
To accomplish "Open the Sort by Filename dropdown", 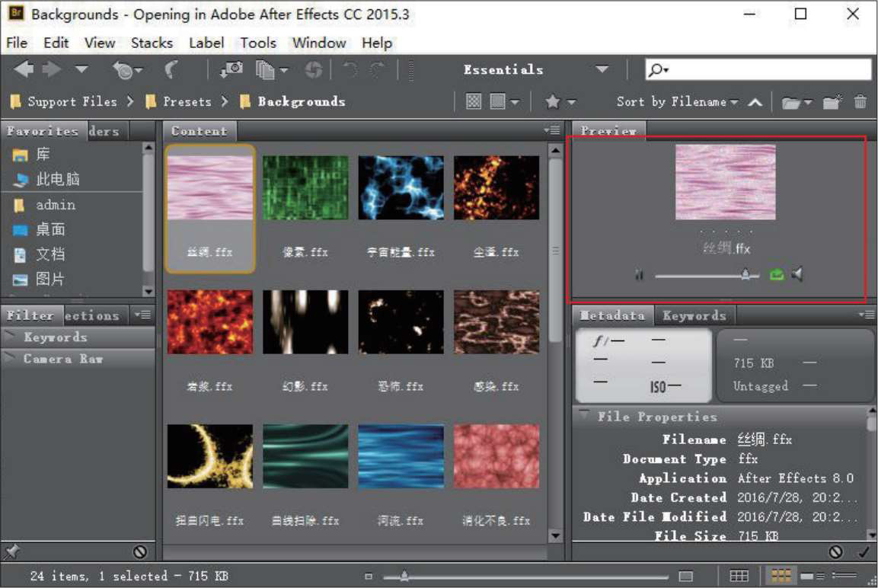I will point(677,102).
